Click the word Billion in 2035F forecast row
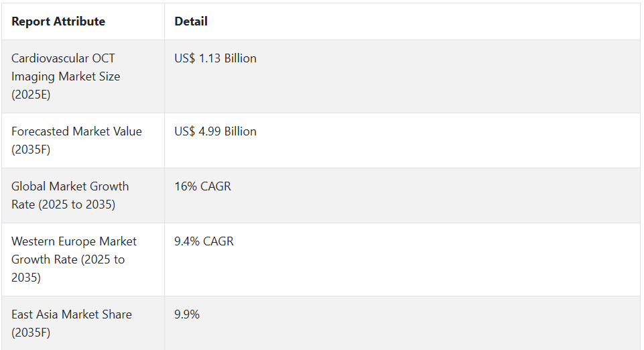 [241, 131]
